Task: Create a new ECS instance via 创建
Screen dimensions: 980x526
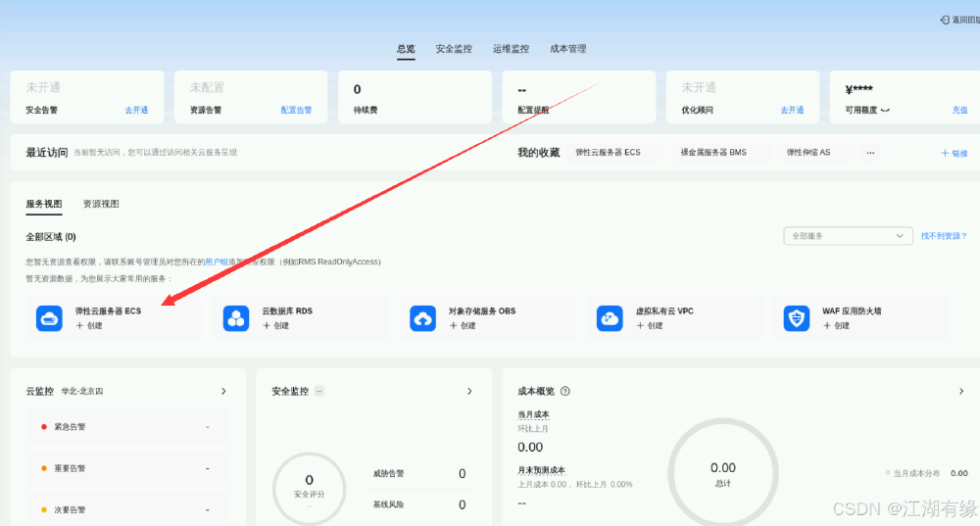Action: (x=89, y=325)
